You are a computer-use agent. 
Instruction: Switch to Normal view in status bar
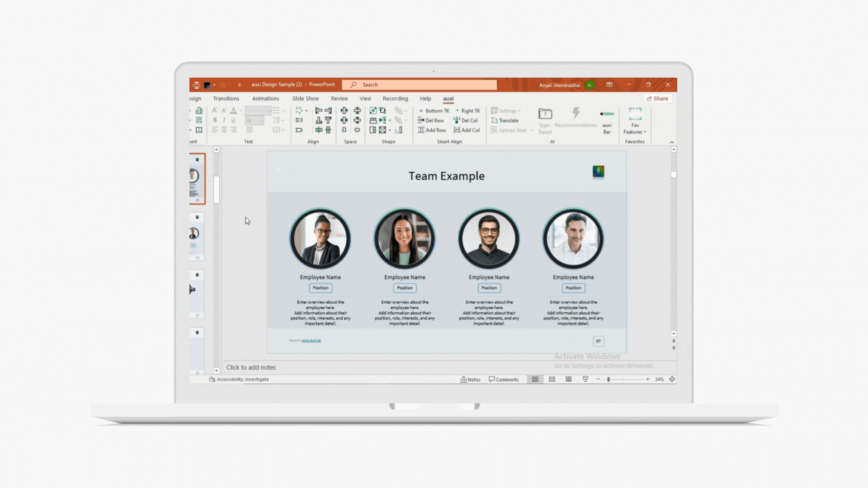tap(535, 380)
